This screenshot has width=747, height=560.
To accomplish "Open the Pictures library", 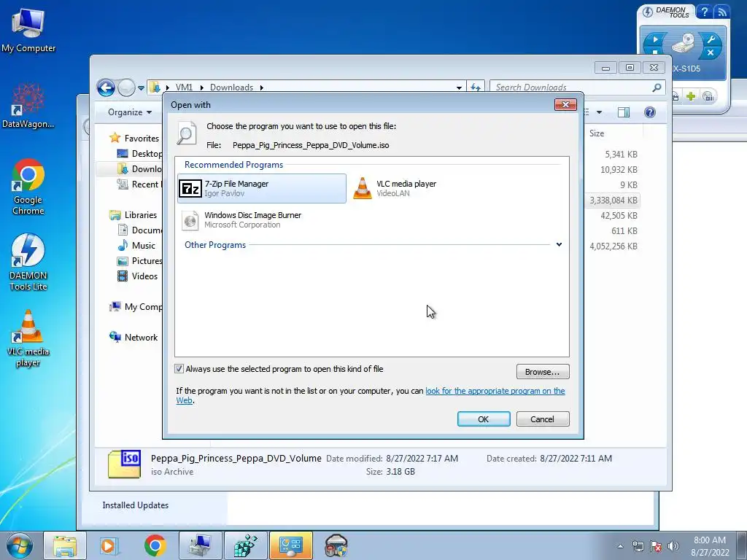I will coord(147,261).
